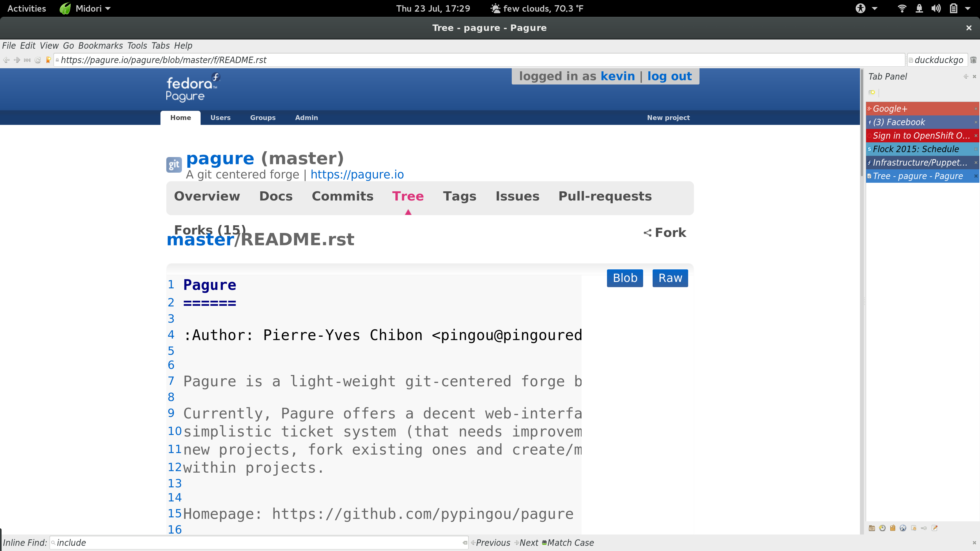The image size is (980, 551).
Task: Open the History panel clock icon
Action: [x=882, y=528]
